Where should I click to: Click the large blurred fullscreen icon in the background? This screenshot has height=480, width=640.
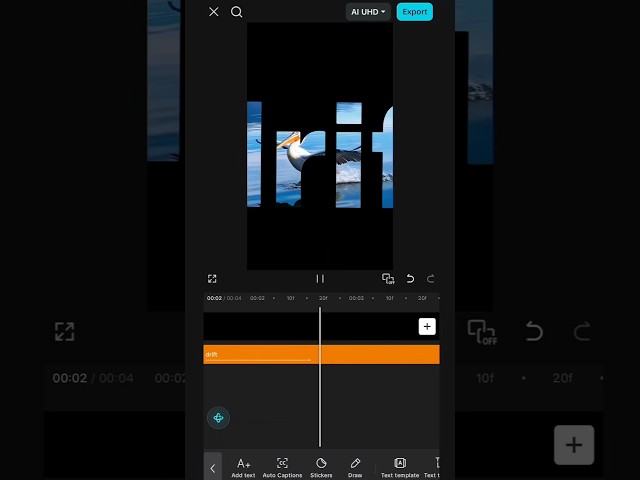[x=64, y=331]
